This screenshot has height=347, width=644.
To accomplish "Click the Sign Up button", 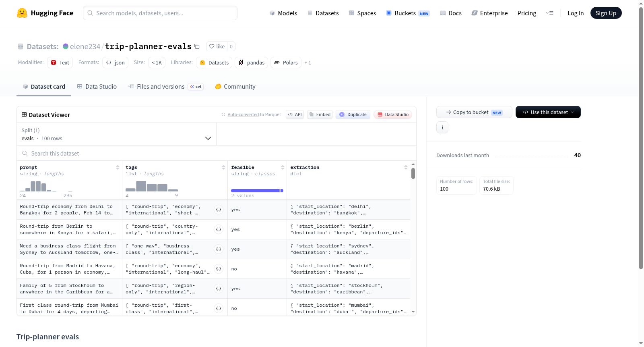I will click(606, 13).
